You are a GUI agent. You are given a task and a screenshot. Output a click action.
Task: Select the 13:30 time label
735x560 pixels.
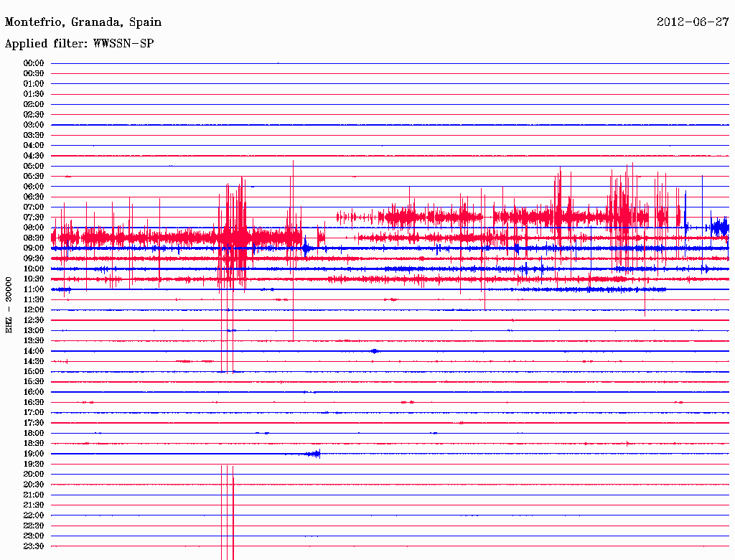coord(34,341)
